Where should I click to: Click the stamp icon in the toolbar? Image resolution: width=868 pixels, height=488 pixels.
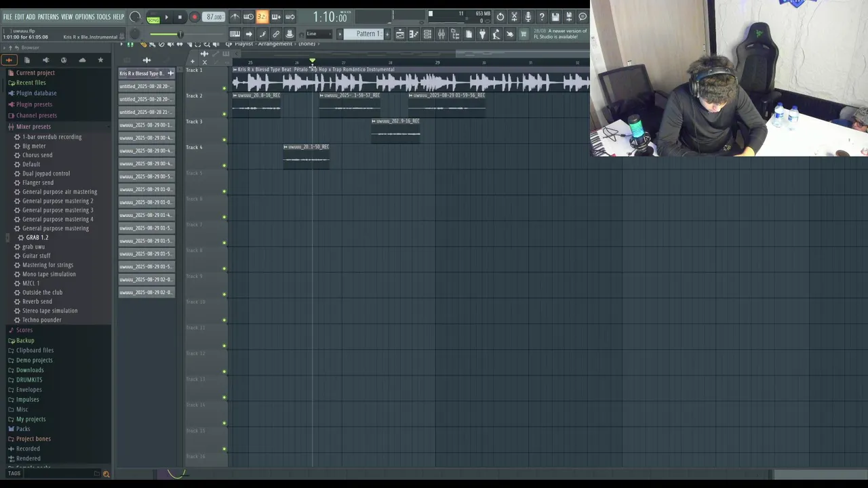coord(290,34)
